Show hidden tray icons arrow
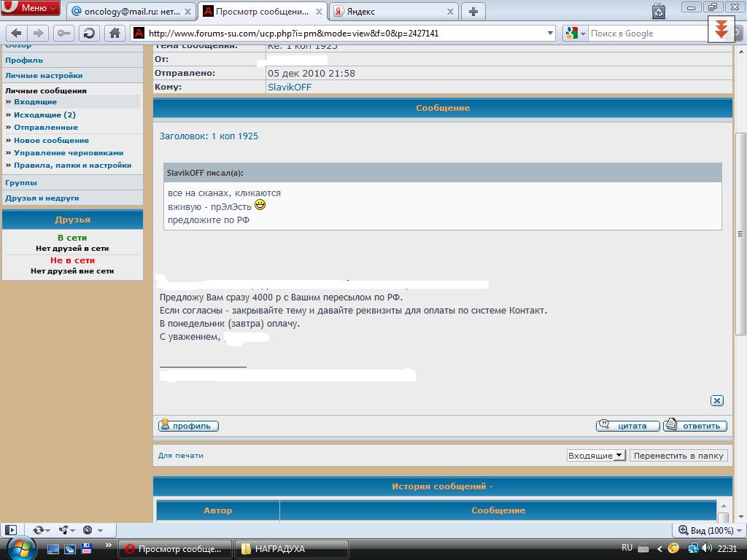747x560 pixels. tap(659, 548)
